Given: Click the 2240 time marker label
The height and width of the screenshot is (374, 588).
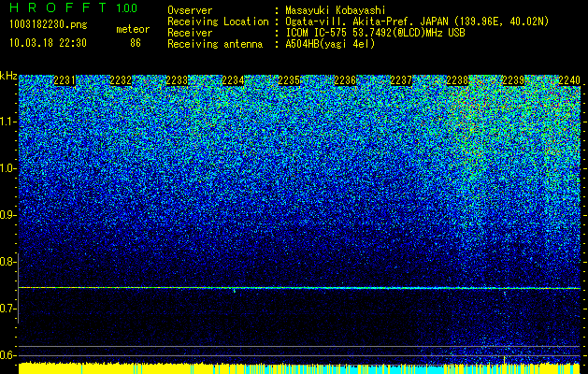Looking at the screenshot, I should tap(569, 80).
